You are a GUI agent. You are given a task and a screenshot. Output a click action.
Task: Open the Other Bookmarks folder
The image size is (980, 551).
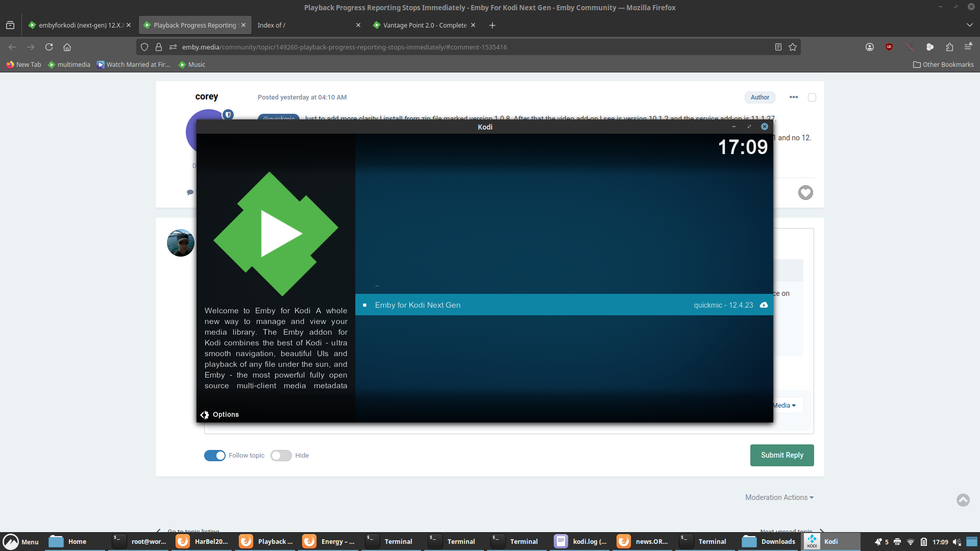click(943, 64)
